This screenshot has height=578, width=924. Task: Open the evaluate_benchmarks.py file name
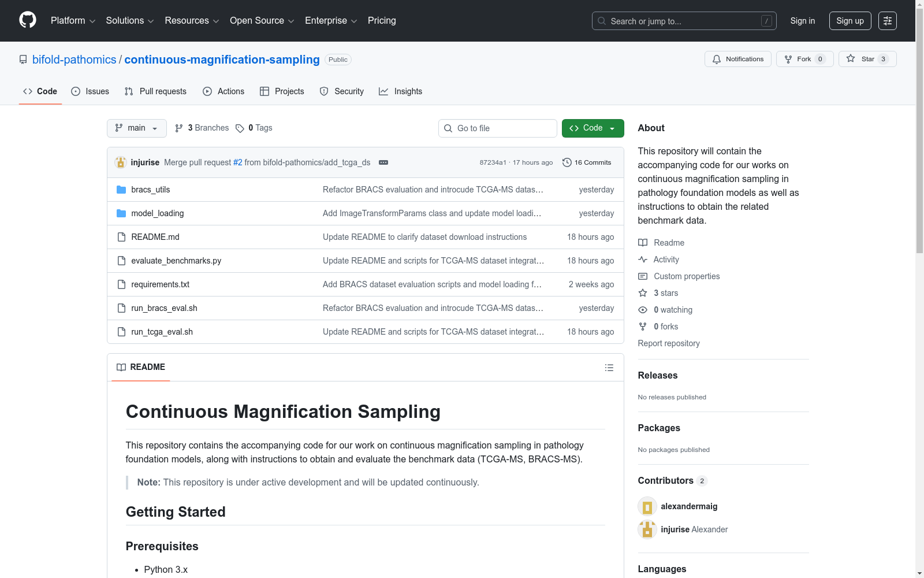(x=176, y=261)
